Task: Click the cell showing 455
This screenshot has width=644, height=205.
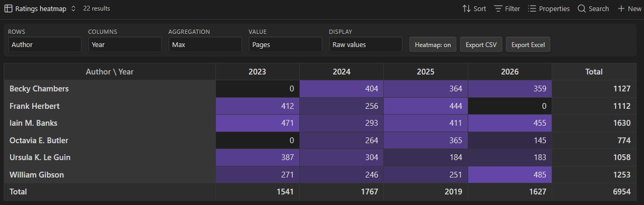Action: tap(510, 123)
